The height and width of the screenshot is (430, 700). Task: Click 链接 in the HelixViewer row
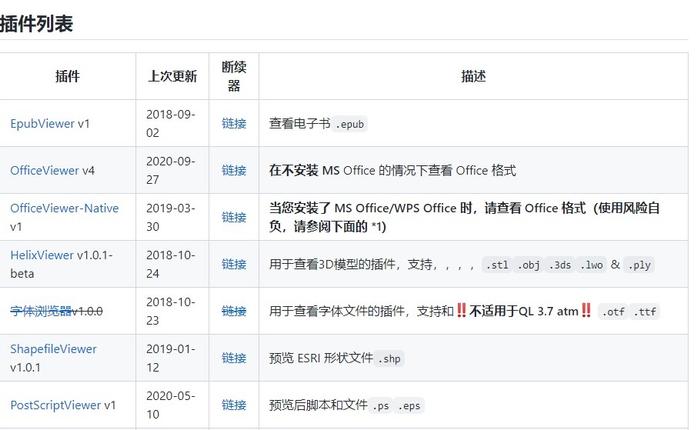click(x=234, y=264)
